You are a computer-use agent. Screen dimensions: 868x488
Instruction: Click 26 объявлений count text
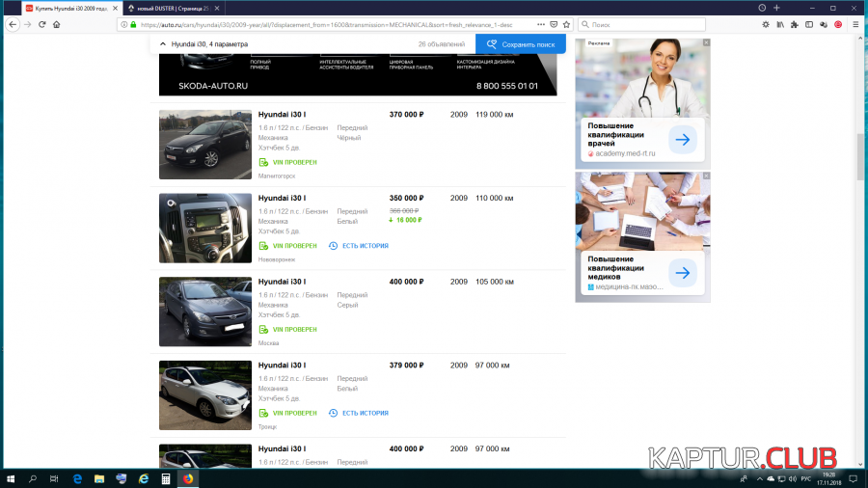pyautogui.click(x=441, y=44)
